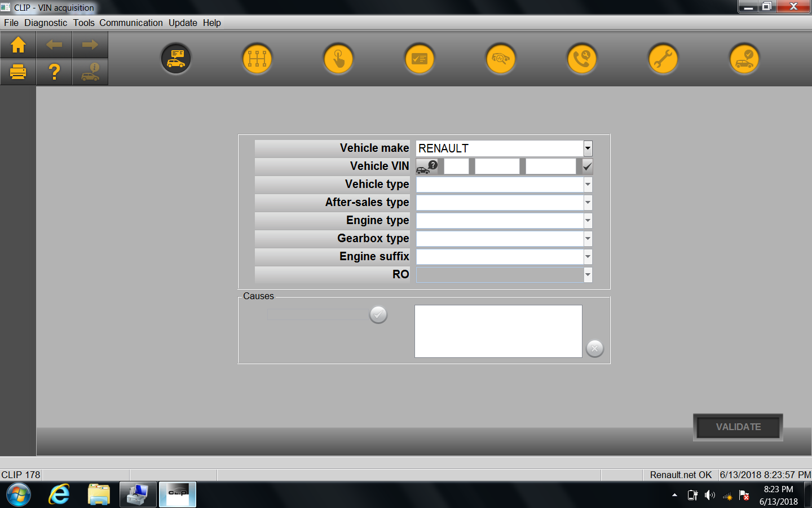Click the car with checkmark icon

point(744,59)
